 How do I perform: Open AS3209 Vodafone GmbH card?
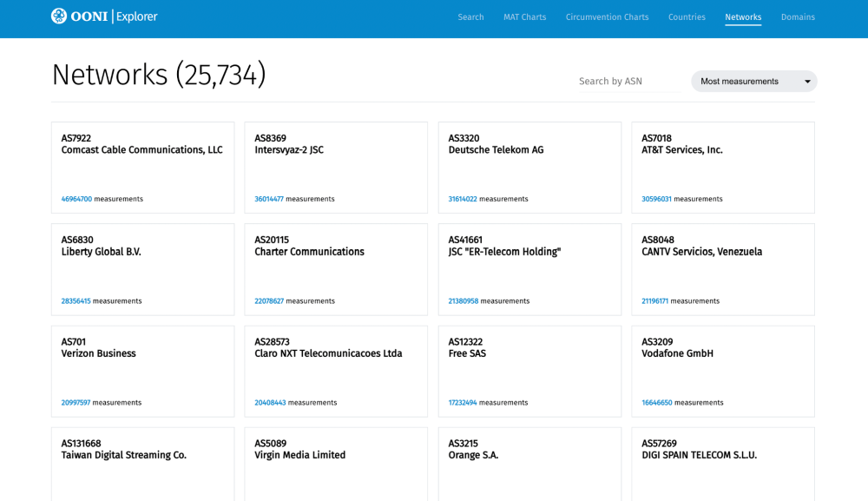point(722,371)
